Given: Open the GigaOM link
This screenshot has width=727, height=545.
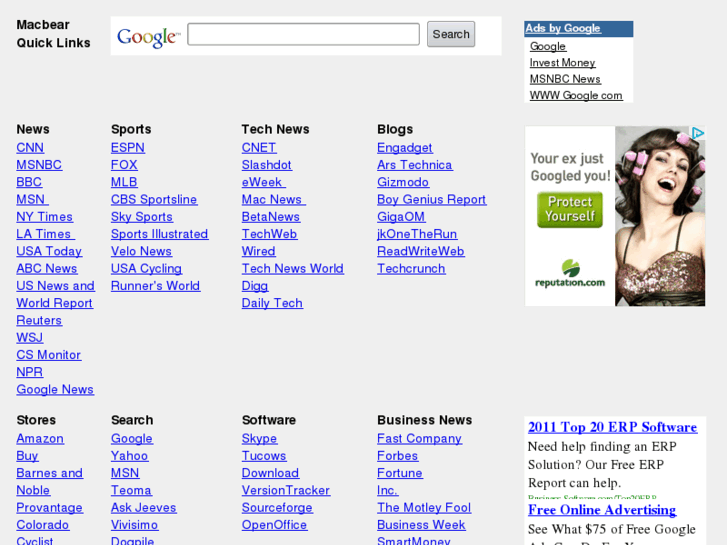Looking at the screenshot, I should click(x=401, y=217).
